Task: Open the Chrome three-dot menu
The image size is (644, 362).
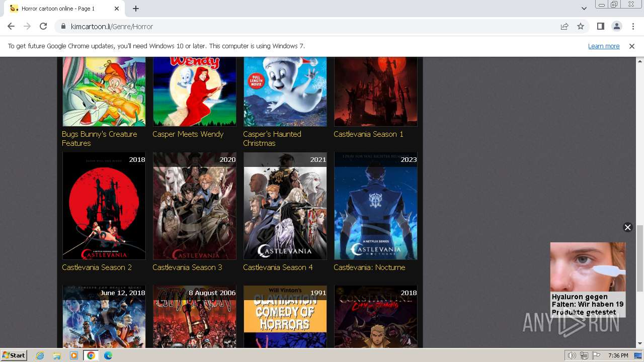Action: (x=633, y=26)
